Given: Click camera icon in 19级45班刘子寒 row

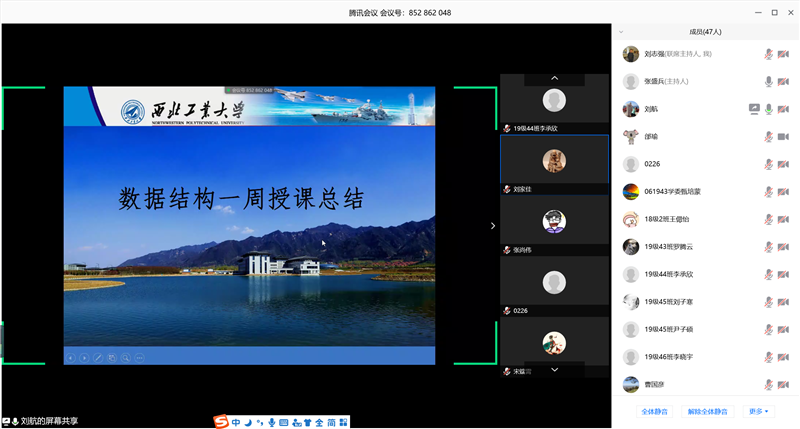Looking at the screenshot, I should pos(784,302).
